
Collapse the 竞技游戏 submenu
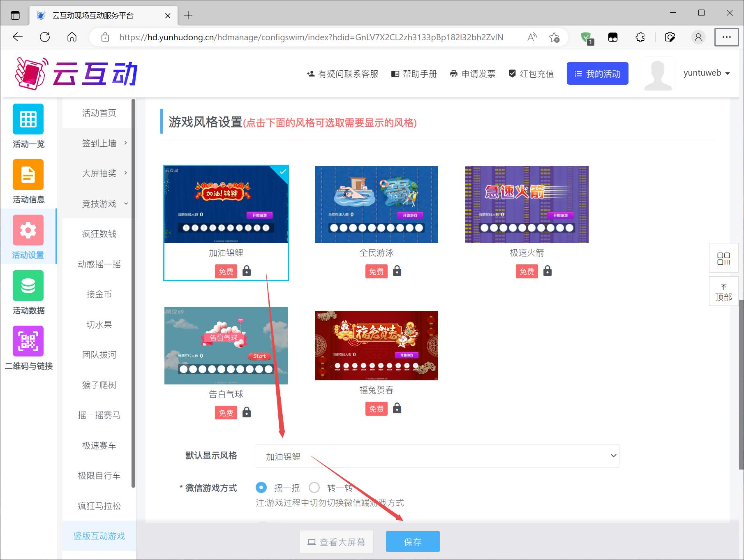99,204
